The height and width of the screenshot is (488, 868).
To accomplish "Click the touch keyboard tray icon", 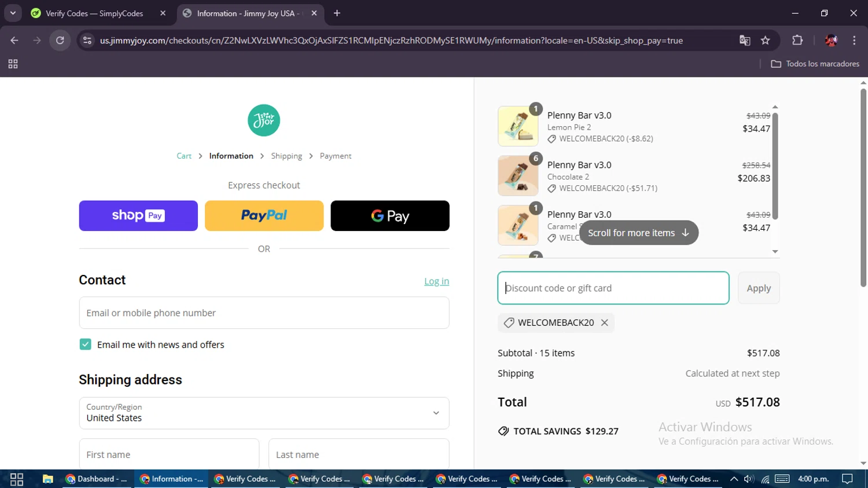I will coord(782,479).
